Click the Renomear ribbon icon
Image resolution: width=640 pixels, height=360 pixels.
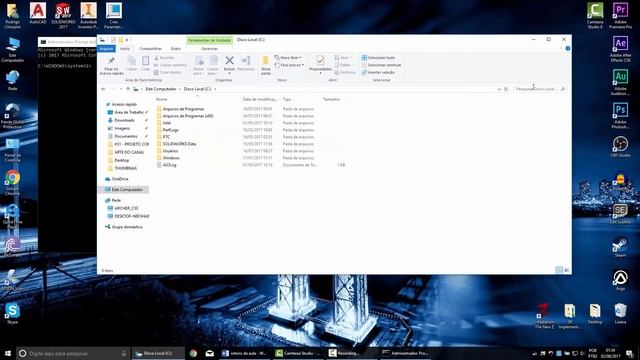(x=246, y=60)
